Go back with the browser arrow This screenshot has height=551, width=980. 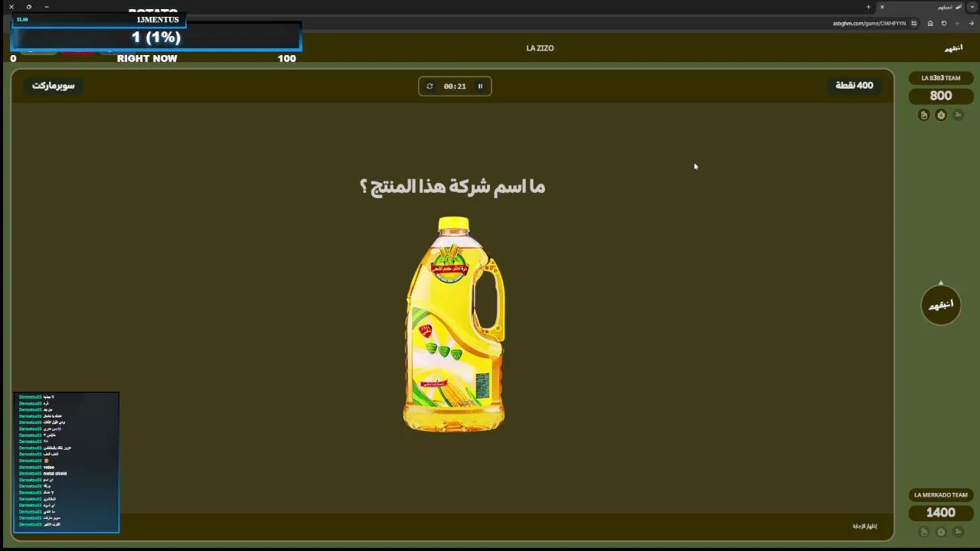click(x=970, y=23)
